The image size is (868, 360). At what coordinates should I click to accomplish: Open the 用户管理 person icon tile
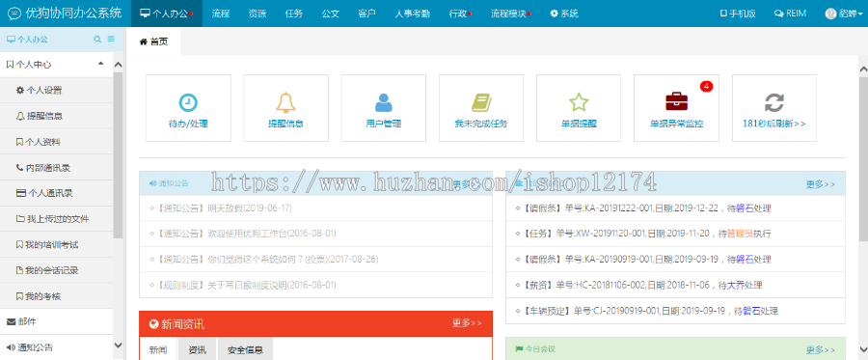(x=384, y=108)
